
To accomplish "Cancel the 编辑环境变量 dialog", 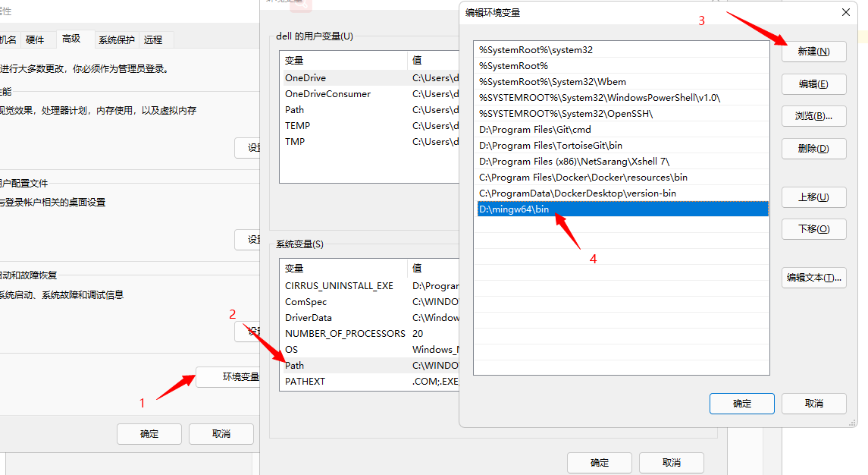I will coord(813,404).
